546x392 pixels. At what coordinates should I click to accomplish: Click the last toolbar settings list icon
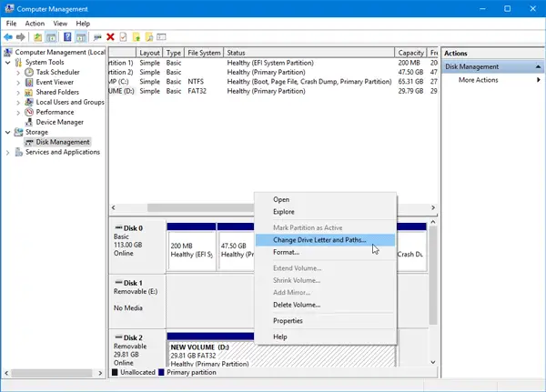click(161, 37)
